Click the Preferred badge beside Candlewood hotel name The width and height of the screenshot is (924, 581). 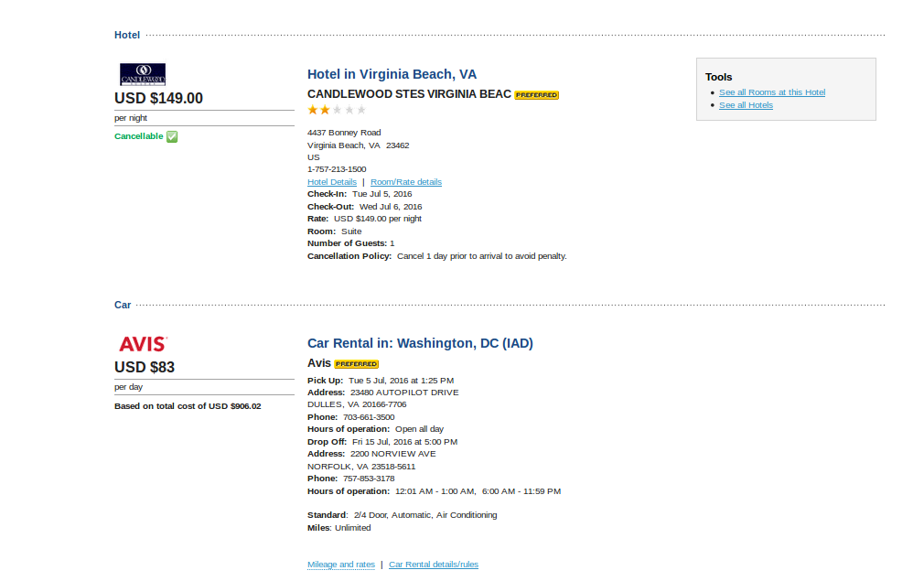[x=536, y=95]
